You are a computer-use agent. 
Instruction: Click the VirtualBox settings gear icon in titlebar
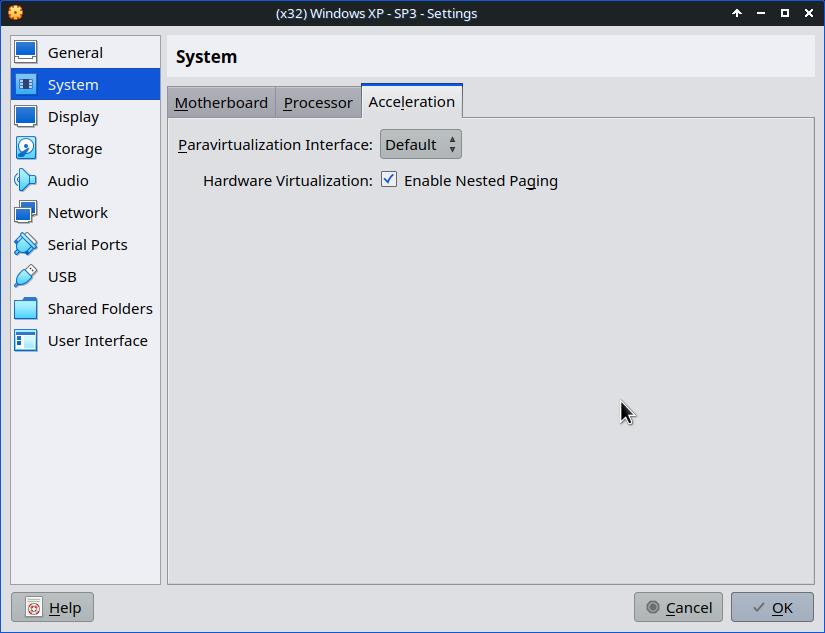[15, 13]
